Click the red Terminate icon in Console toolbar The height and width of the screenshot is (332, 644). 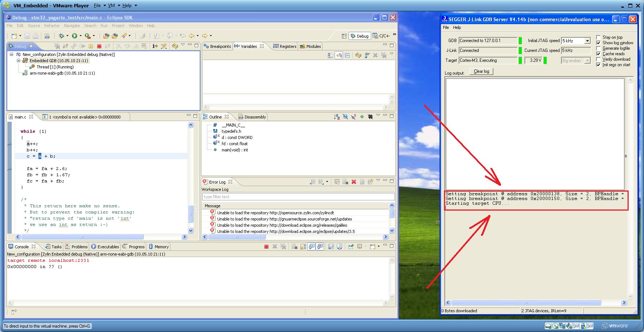266,247
